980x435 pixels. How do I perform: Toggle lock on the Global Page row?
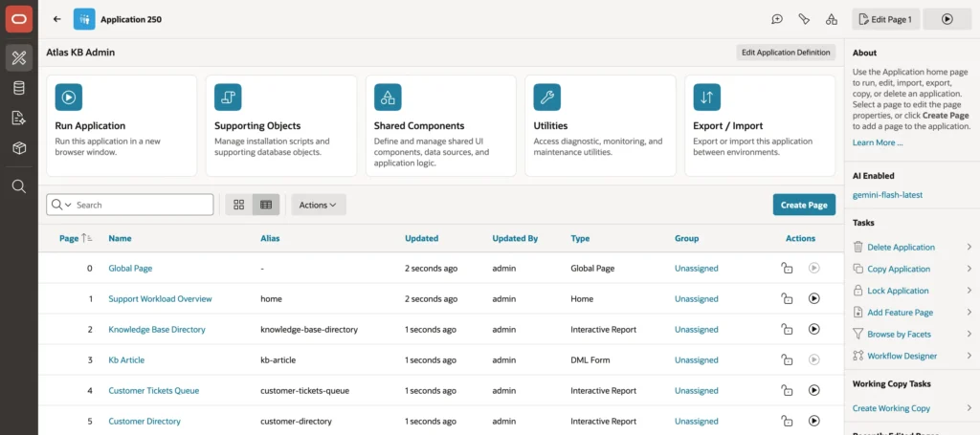point(787,268)
